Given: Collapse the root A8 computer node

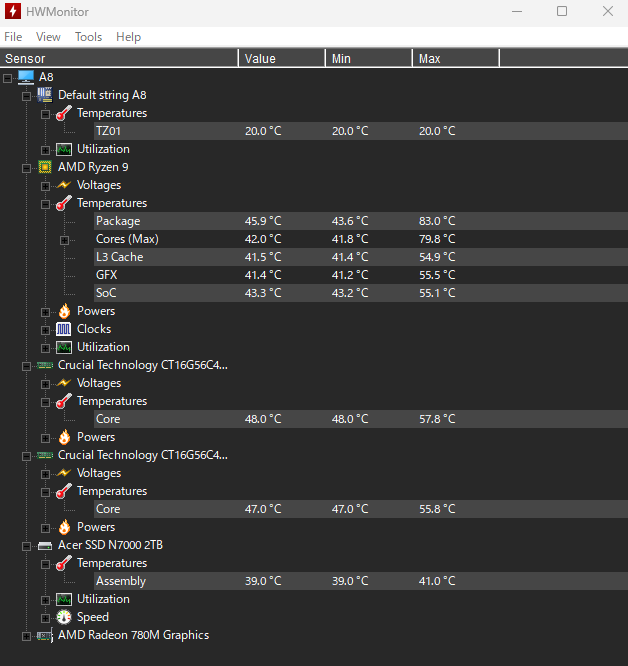Looking at the screenshot, I should point(8,77).
